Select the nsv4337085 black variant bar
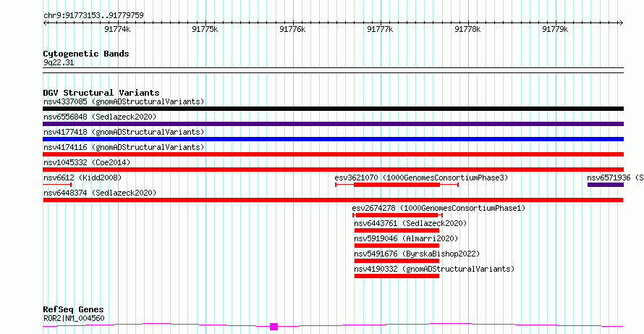 point(333,109)
